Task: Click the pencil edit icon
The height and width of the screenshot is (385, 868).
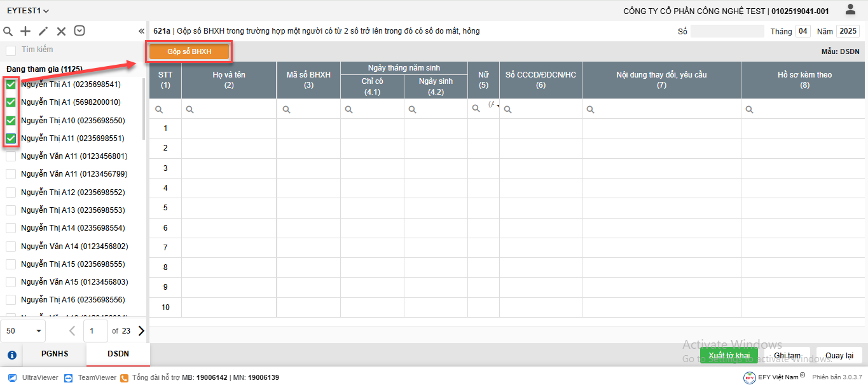Action: pyautogui.click(x=43, y=31)
